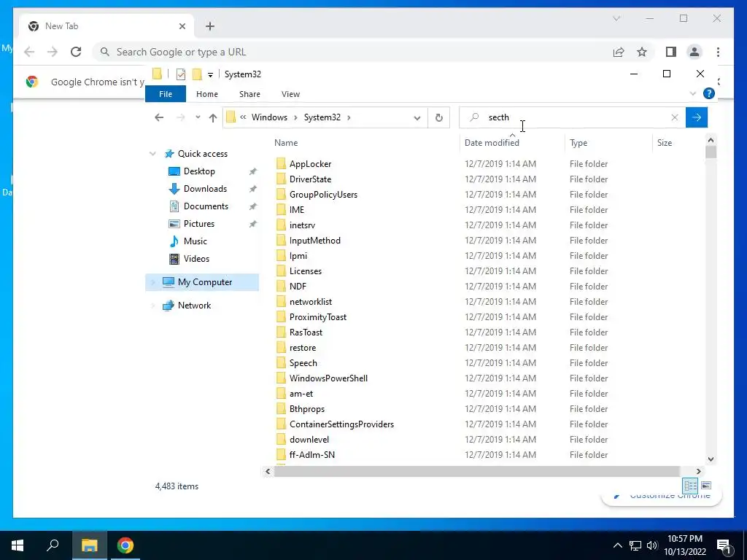Viewport: 747px width, 560px height.
Task: Show hidden system tray icons
Action: [x=617, y=545]
